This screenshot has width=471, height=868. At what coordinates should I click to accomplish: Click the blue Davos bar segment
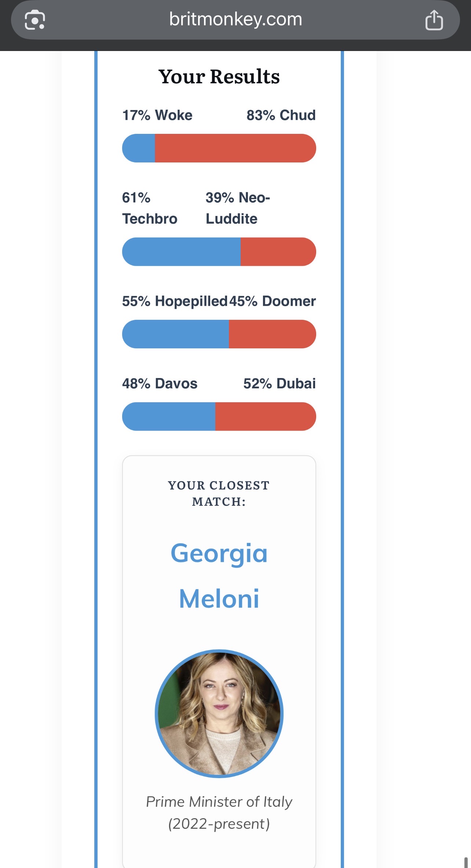(169, 417)
